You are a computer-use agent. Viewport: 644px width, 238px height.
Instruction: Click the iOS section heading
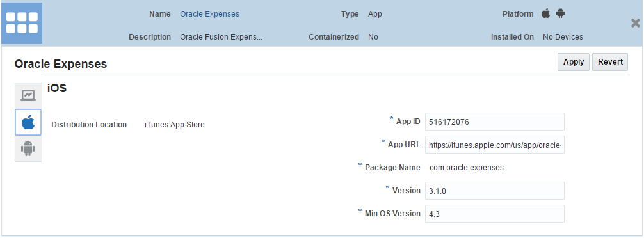click(57, 88)
